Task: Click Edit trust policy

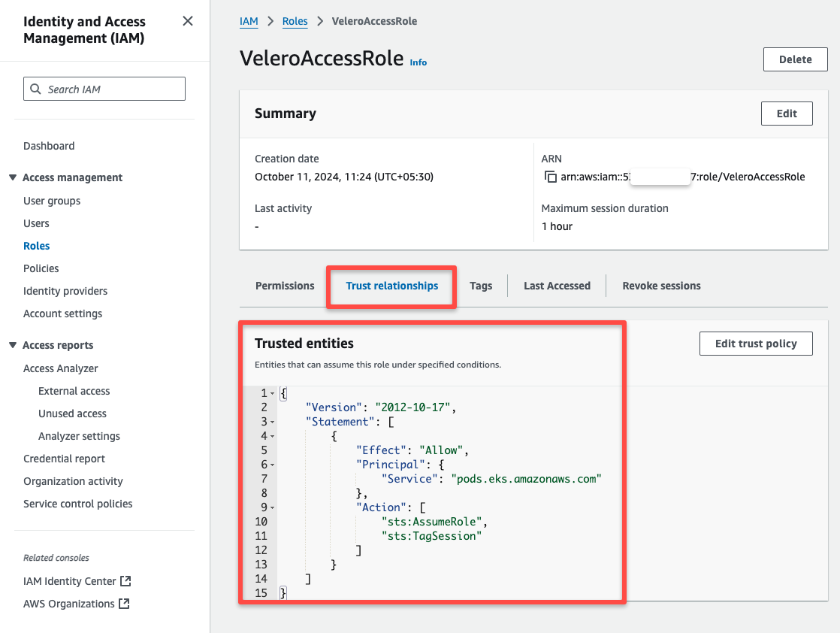Action: [756, 343]
